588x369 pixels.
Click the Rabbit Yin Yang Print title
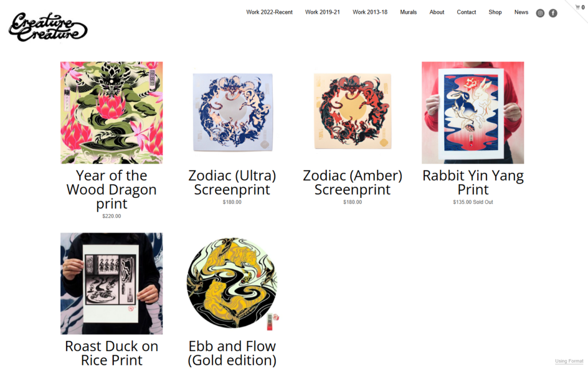(x=473, y=182)
